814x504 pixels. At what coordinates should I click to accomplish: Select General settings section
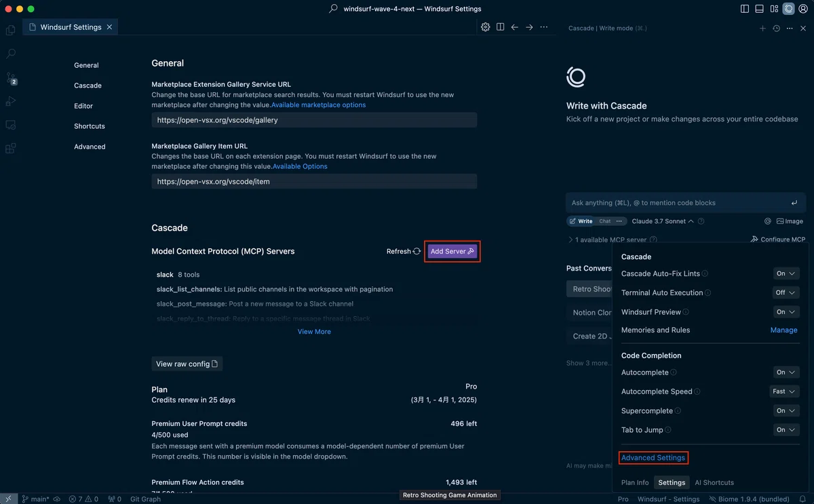pos(86,65)
